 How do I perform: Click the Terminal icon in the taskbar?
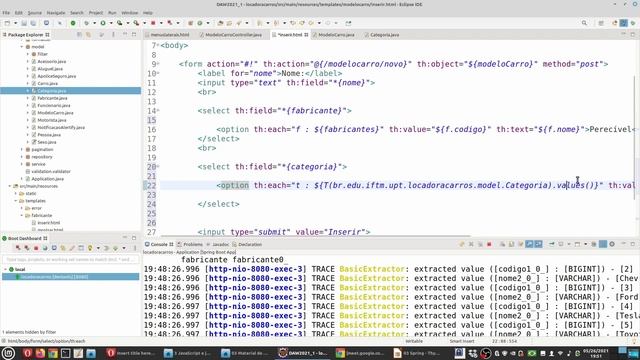tap(65, 353)
